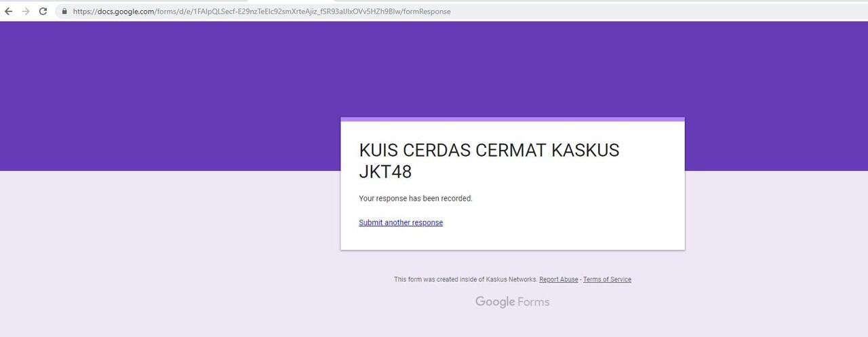Screen dimensions: 868x337
Task: Click 'Your response has been recorded.' text
Action: click(416, 199)
